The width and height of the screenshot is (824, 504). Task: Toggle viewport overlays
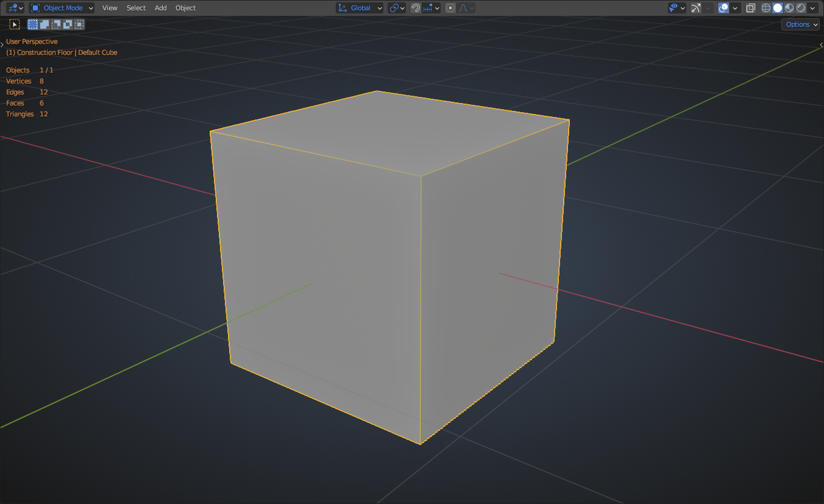pyautogui.click(x=723, y=8)
